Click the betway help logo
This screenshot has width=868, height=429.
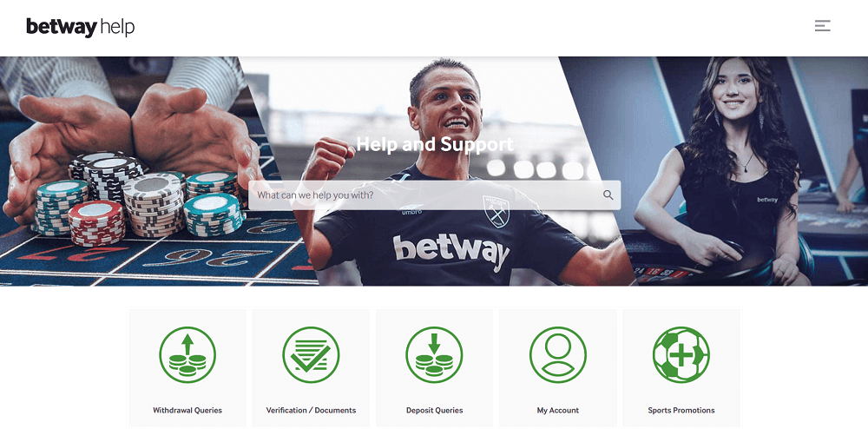click(x=81, y=27)
